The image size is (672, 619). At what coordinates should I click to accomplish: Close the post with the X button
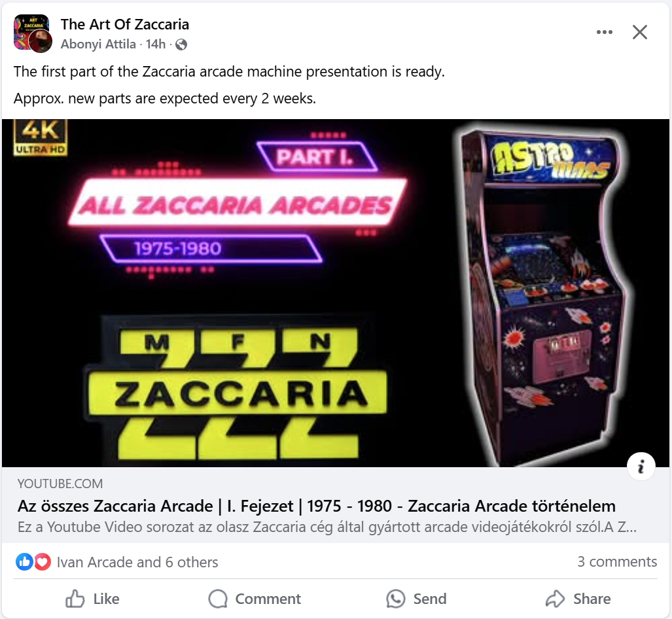pos(639,32)
